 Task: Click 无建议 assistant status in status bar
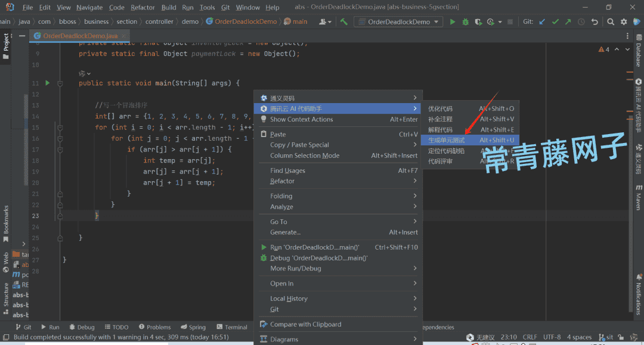481,337
